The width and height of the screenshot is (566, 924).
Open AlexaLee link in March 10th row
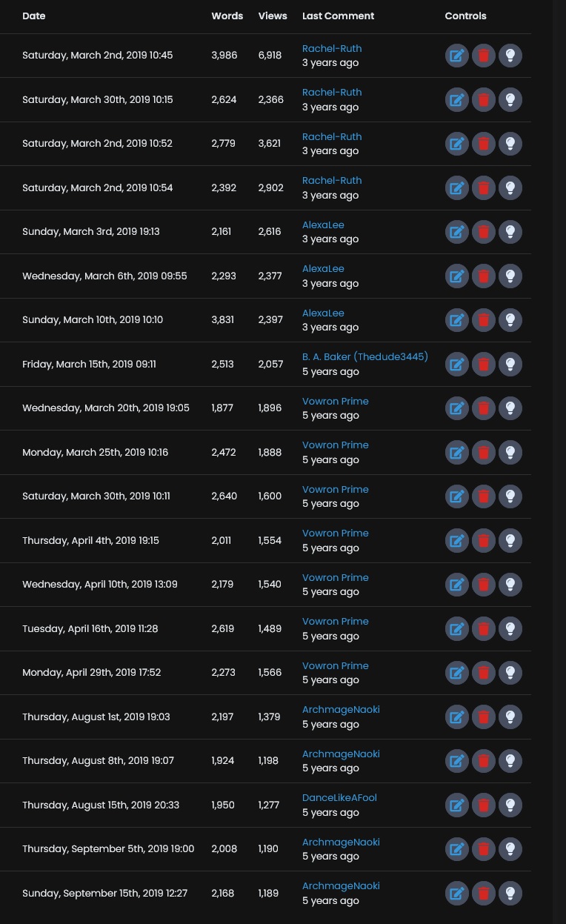pyautogui.click(x=323, y=313)
